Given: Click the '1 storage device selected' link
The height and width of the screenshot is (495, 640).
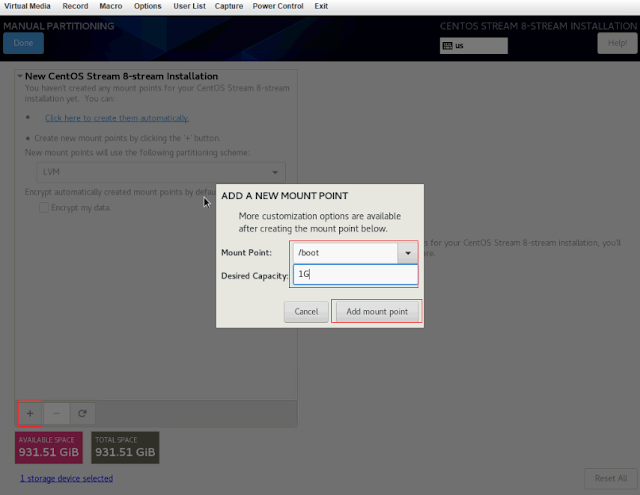Looking at the screenshot, I should coord(67,478).
